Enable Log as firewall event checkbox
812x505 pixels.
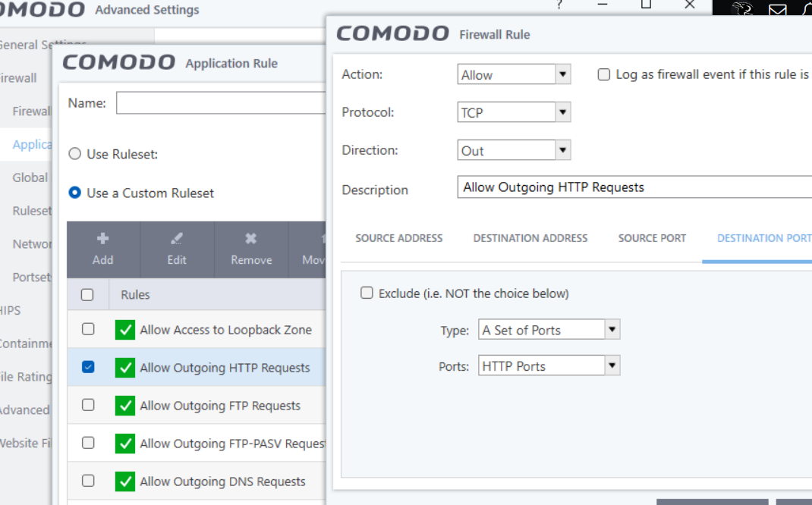[604, 75]
